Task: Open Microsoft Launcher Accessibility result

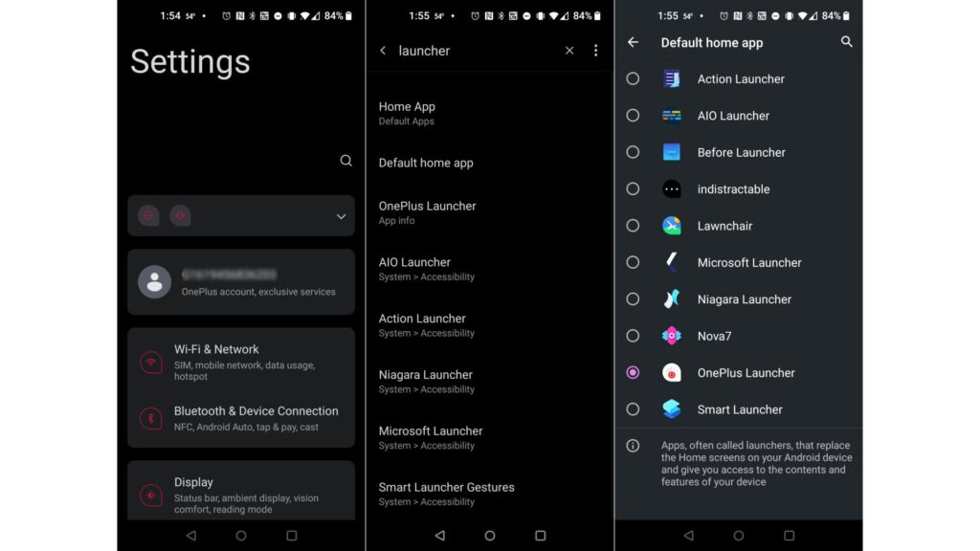Action: pos(489,437)
